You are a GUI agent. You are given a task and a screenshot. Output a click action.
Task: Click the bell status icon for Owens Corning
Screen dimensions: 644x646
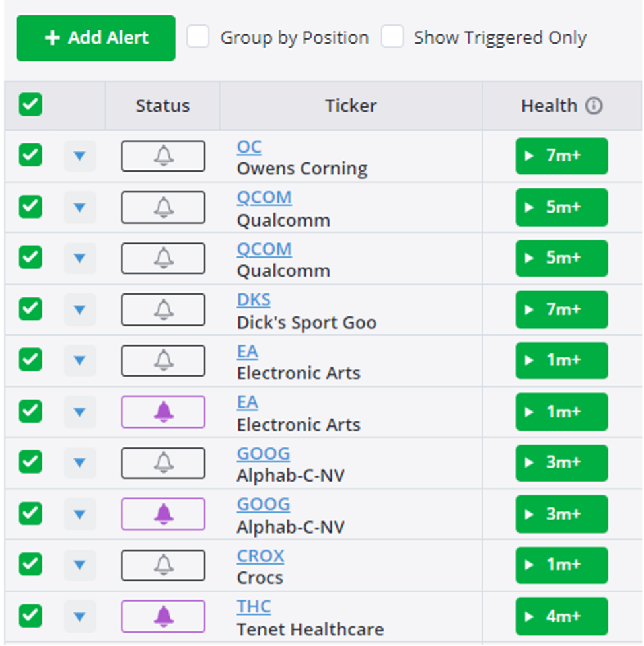[163, 156]
